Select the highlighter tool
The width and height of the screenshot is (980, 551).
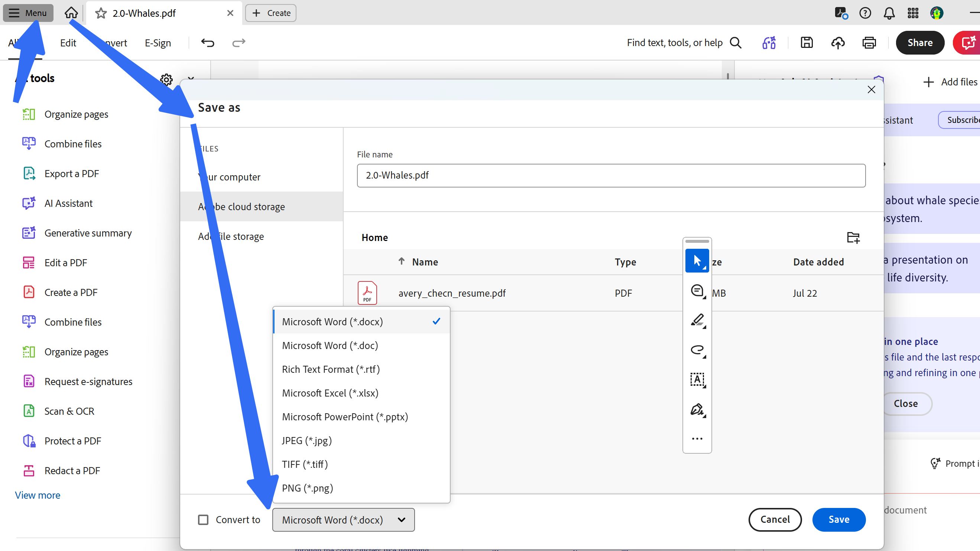tap(697, 320)
